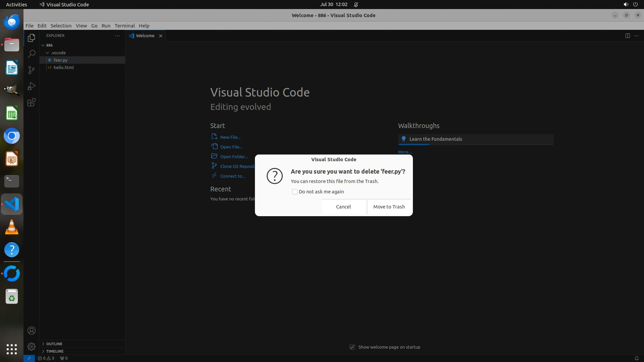Select hello.html in the explorer

click(63, 67)
